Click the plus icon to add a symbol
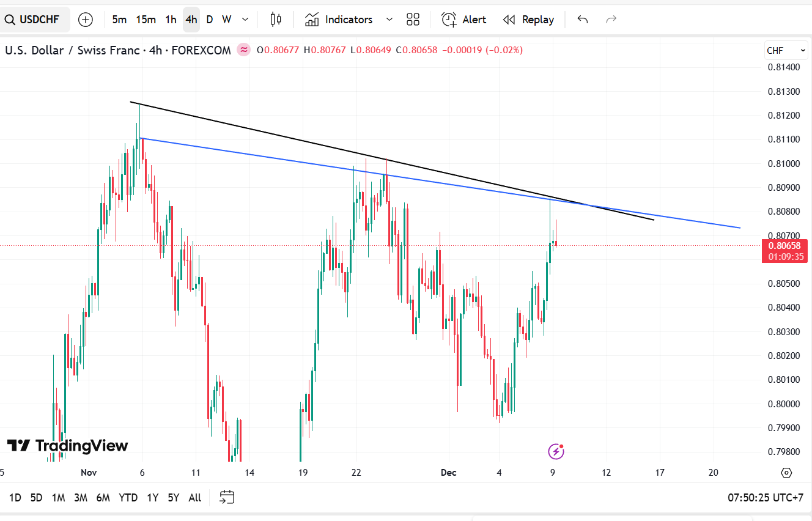 [x=85, y=19]
